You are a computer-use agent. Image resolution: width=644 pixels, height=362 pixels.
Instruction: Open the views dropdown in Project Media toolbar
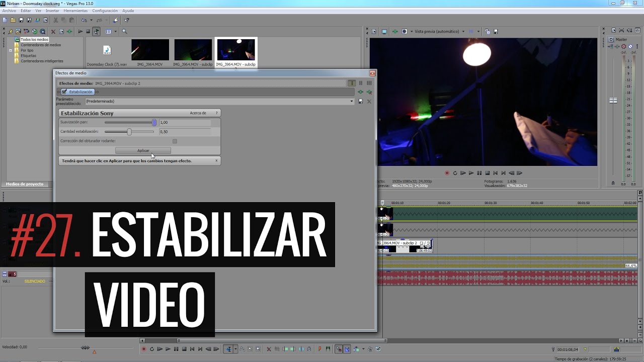115,31
